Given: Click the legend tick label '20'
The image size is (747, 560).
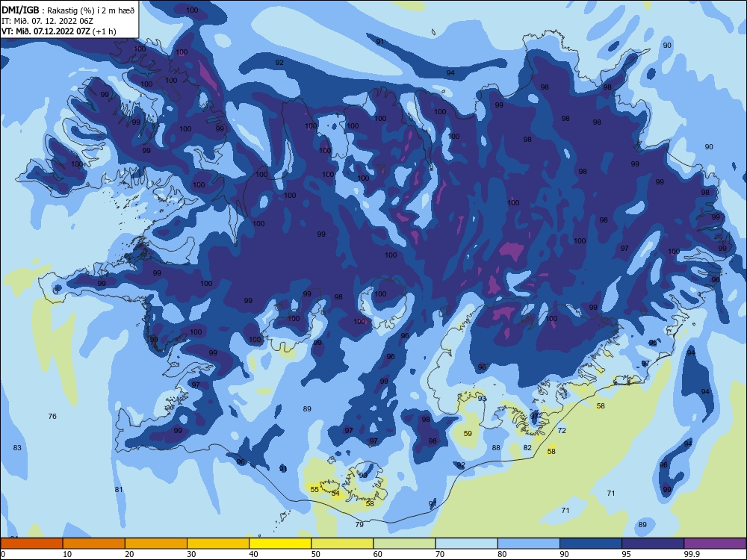Looking at the screenshot, I should [129, 554].
